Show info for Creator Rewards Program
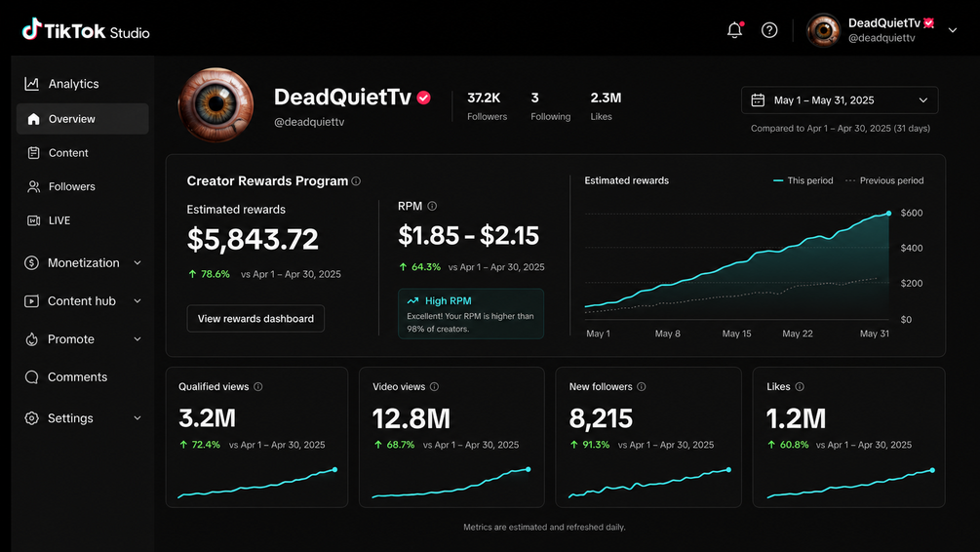This screenshot has height=552, width=980. (356, 181)
